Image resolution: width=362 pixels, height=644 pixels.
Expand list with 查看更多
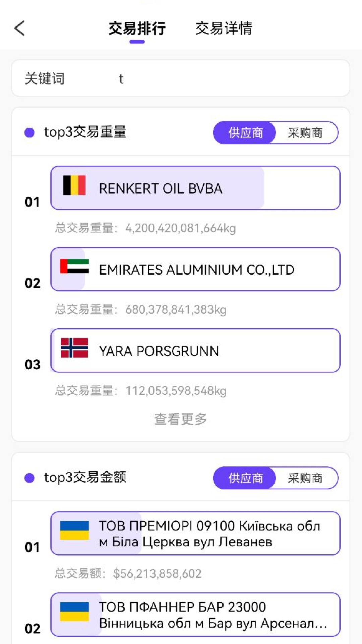(x=180, y=419)
